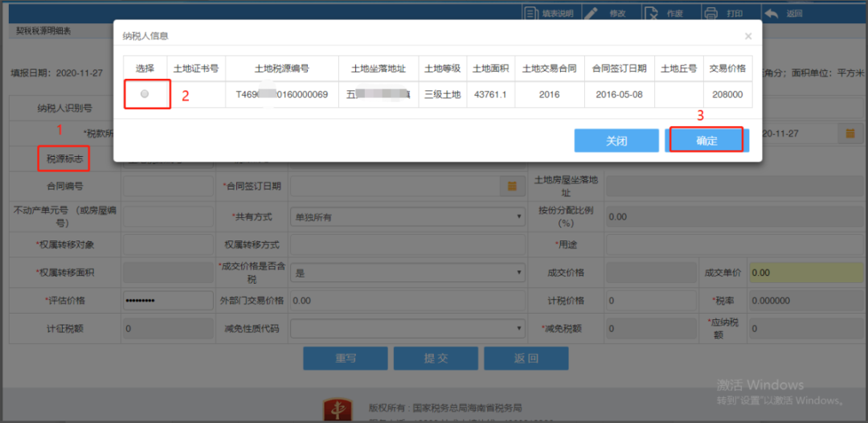Click the 税源标志 field label

pos(64,158)
